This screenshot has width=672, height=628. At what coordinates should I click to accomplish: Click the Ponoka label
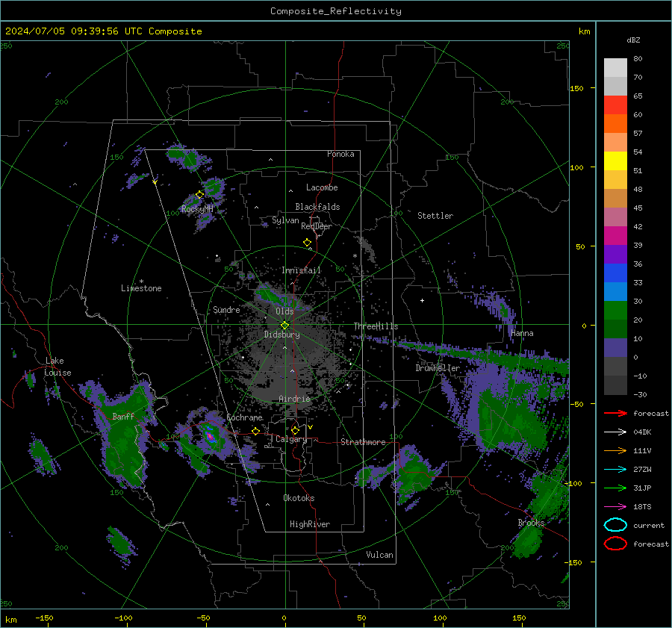[340, 154]
